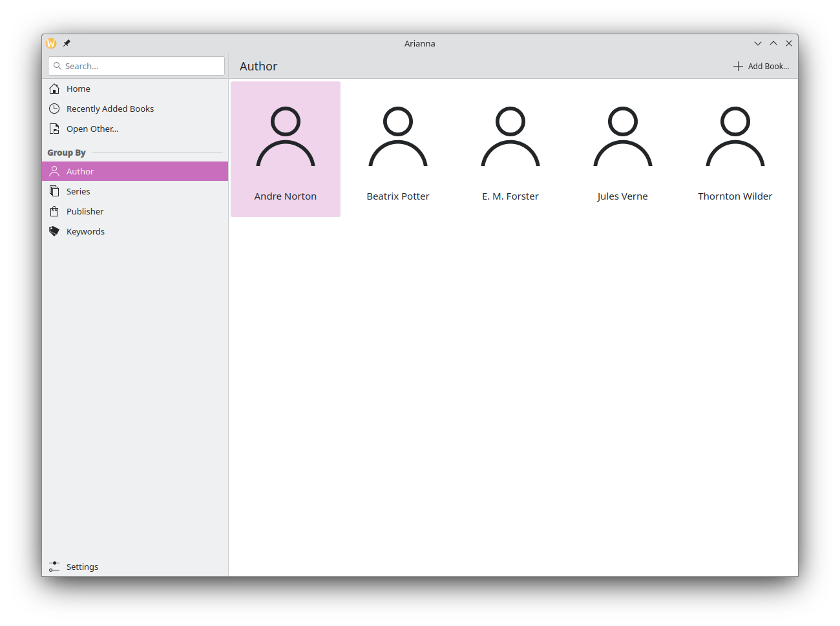840x626 pixels.
Task: Click the Recently Added Books clock icon
Action: (54, 109)
